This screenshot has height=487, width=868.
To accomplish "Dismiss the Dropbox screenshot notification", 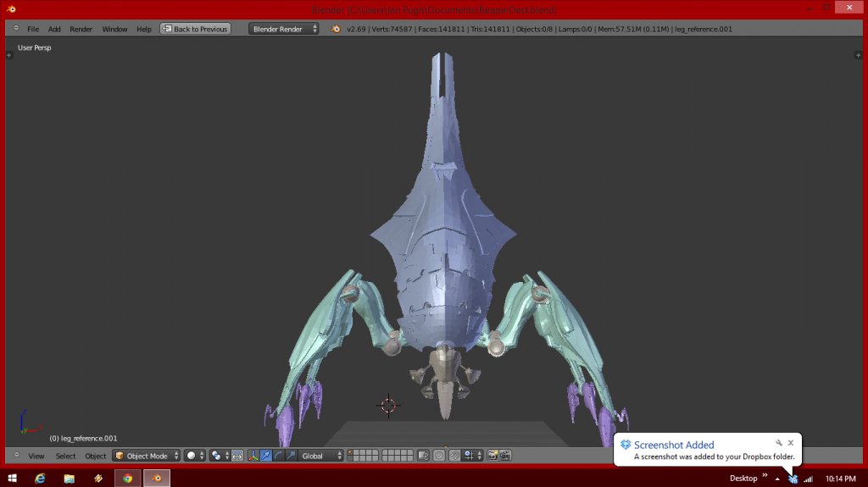I will (x=791, y=443).
